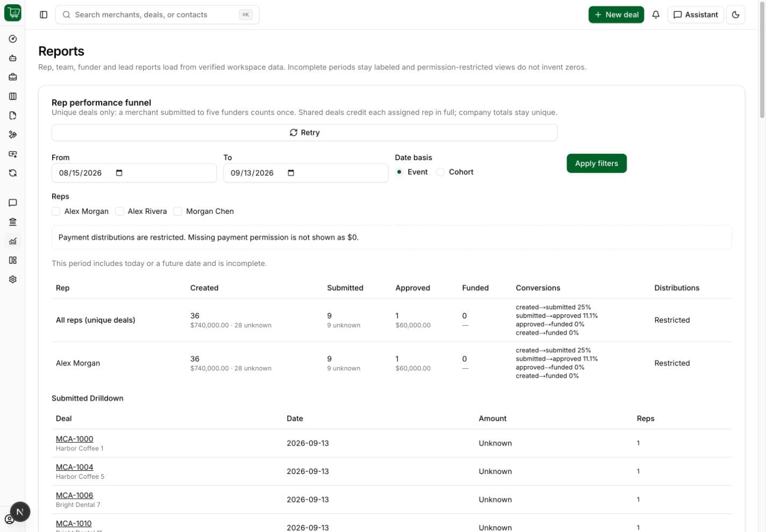Viewport: 766px width, 532px height.
Task: Click the page vertical scrollbar
Action: [762, 59]
